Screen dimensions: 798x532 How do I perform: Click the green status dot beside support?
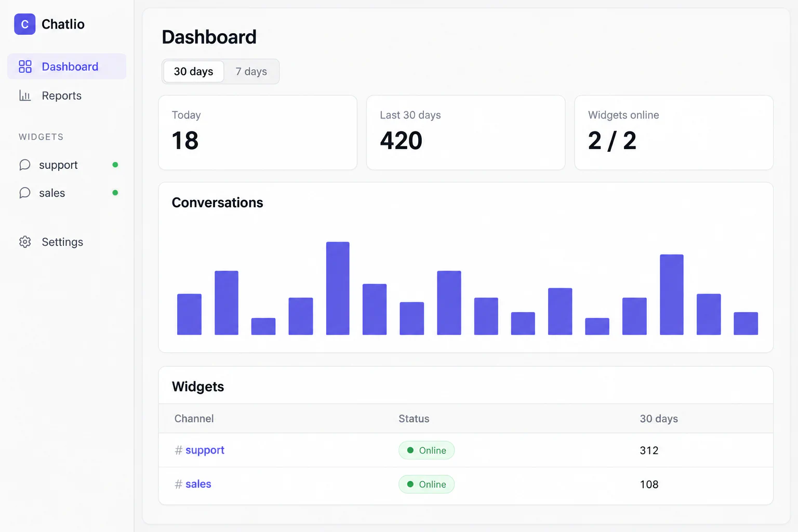point(115,165)
